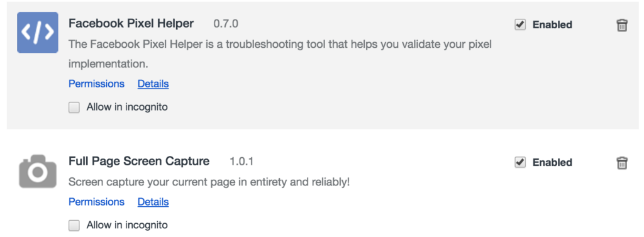
Task: Open Details link for Facebook Pixel Helper
Action: click(x=153, y=84)
